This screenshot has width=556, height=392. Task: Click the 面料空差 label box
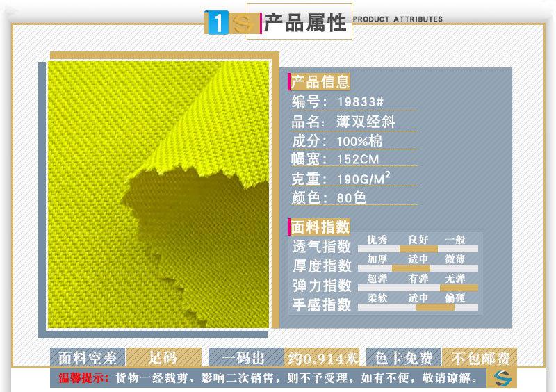pos(88,358)
